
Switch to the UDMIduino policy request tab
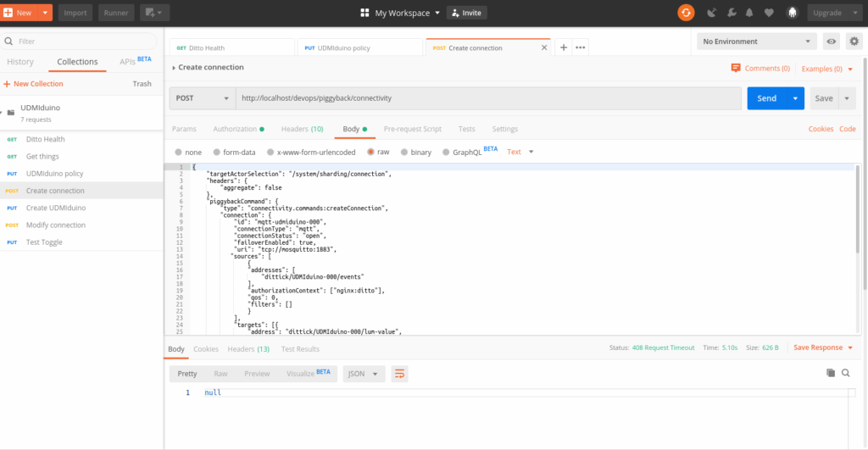[359, 47]
